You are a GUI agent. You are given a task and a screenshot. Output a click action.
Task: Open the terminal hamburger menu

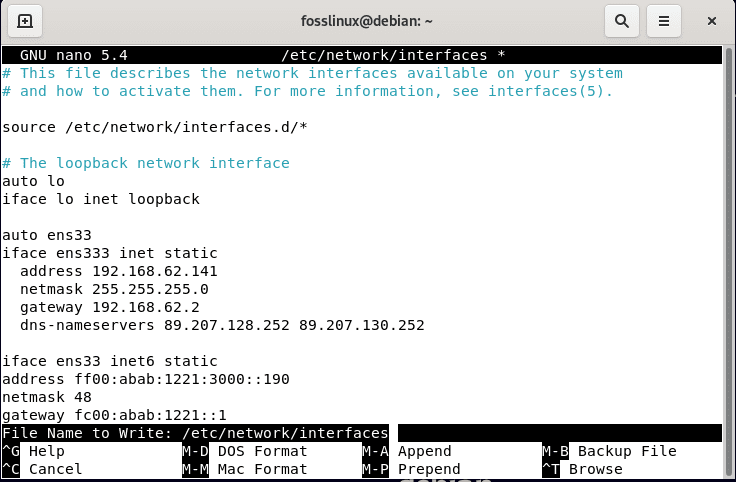click(x=663, y=20)
